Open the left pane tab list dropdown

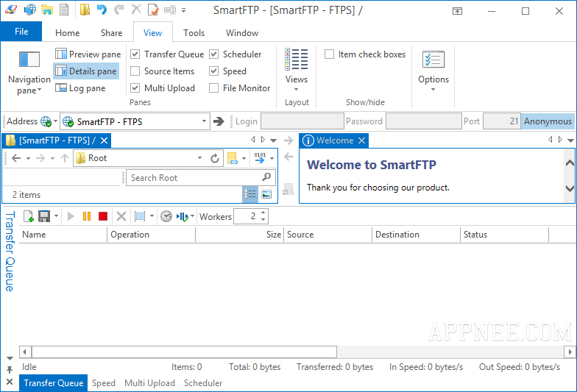(x=273, y=140)
